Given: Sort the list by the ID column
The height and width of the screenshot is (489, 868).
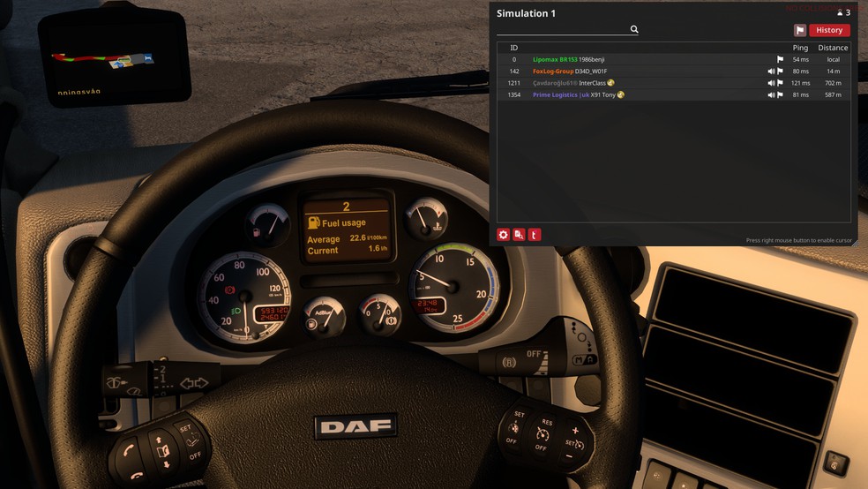Looking at the screenshot, I should pyautogui.click(x=513, y=48).
